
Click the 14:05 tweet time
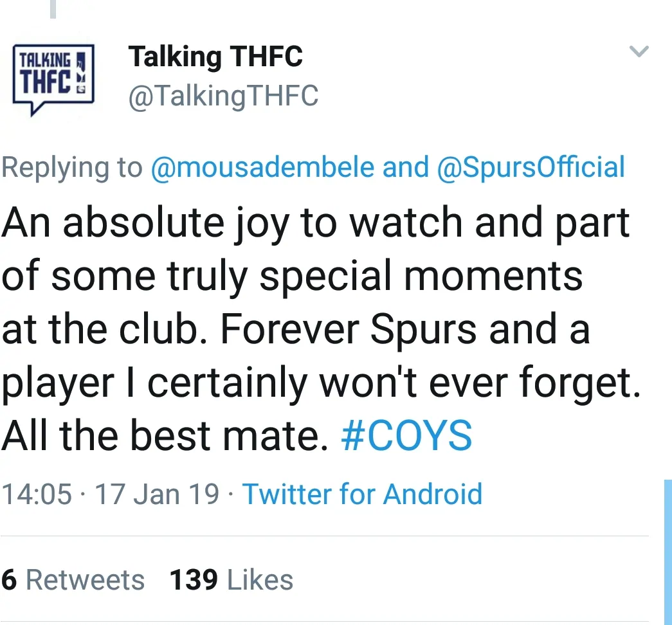(x=37, y=494)
